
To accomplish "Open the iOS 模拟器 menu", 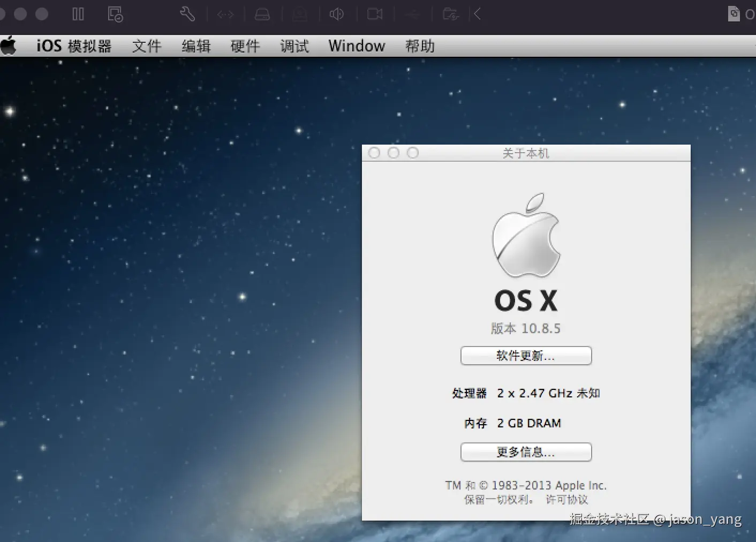I will click(x=74, y=46).
